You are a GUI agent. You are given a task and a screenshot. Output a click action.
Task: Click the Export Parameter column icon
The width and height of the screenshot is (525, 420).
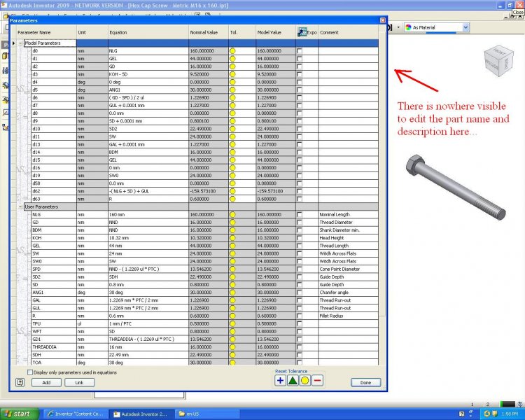(x=302, y=32)
